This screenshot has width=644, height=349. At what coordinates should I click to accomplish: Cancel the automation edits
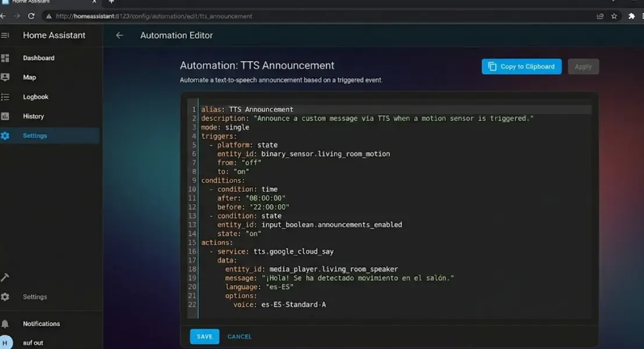coord(239,336)
